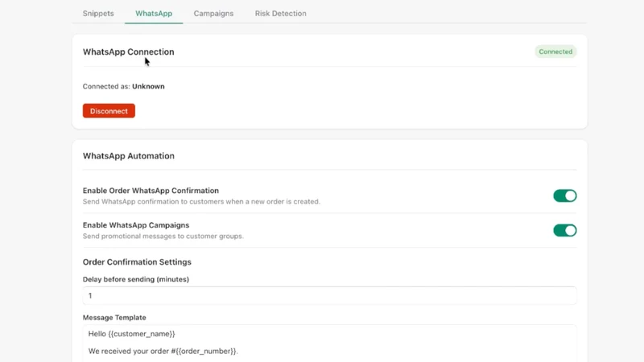Click the Order Confirmation Settings heading

tap(137, 262)
